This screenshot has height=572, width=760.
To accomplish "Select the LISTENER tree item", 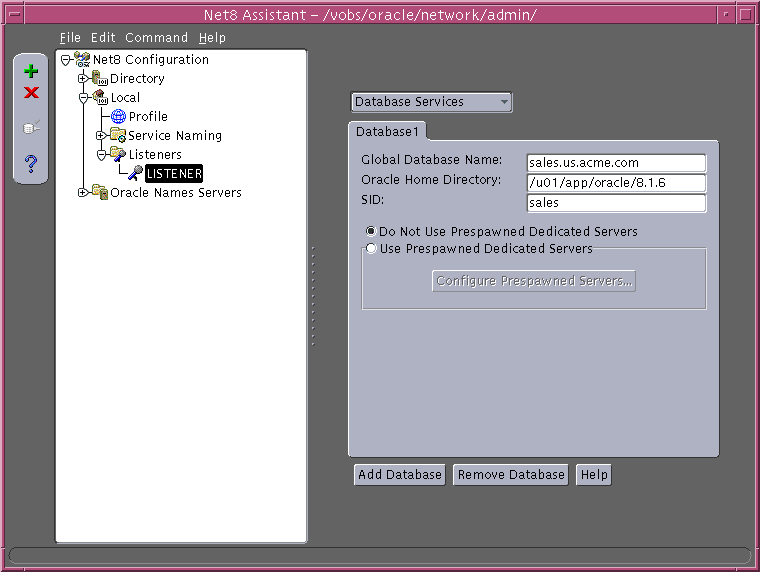I will pyautogui.click(x=174, y=174).
